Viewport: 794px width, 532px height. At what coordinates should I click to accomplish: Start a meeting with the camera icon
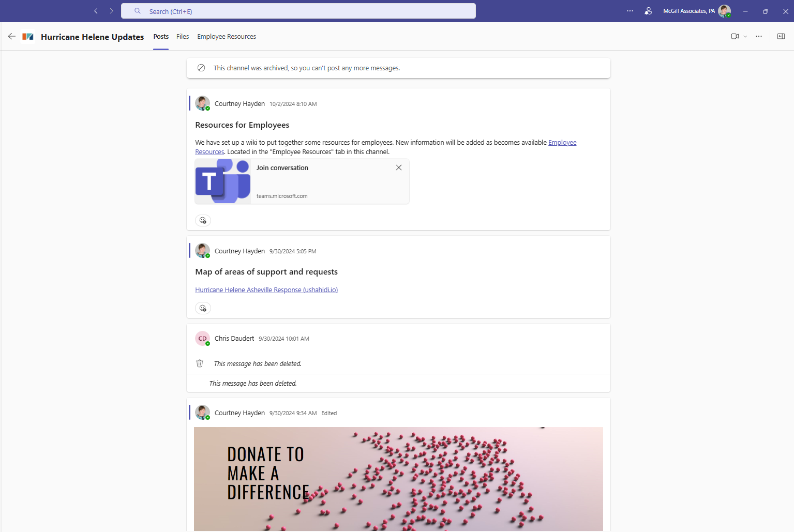coord(735,36)
